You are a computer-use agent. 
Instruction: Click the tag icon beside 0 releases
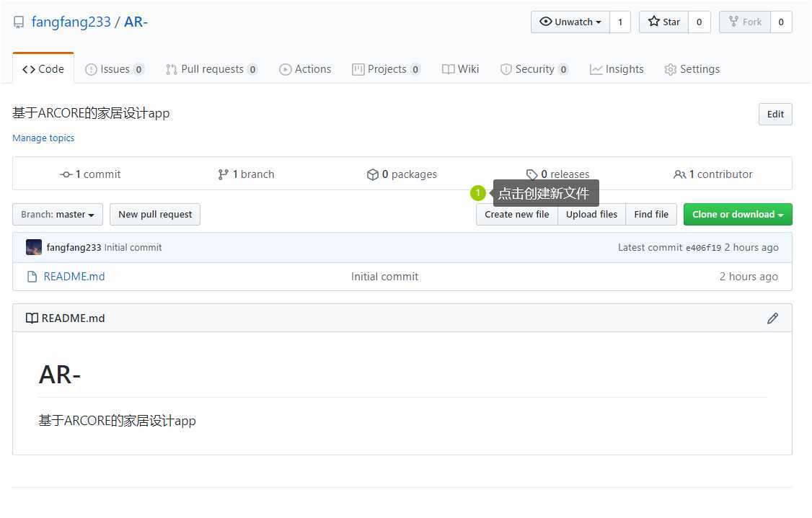[x=532, y=174]
